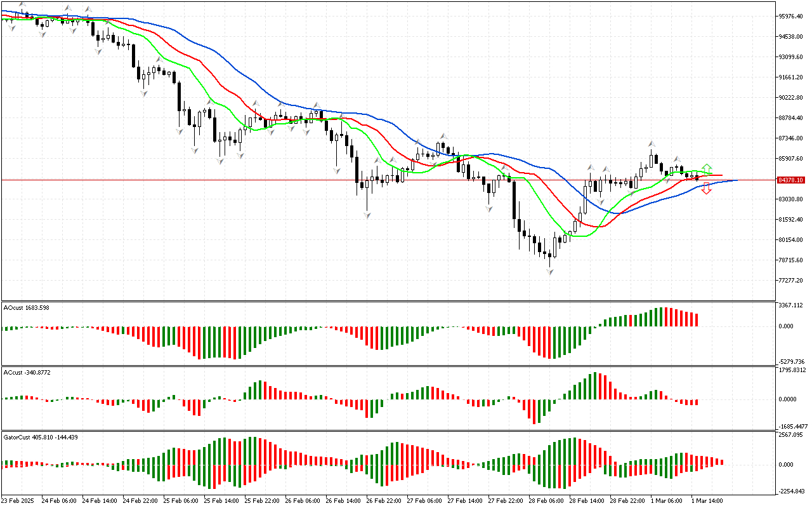Click the 77277.20 price scale label
The image size is (812, 508).
click(x=790, y=281)
